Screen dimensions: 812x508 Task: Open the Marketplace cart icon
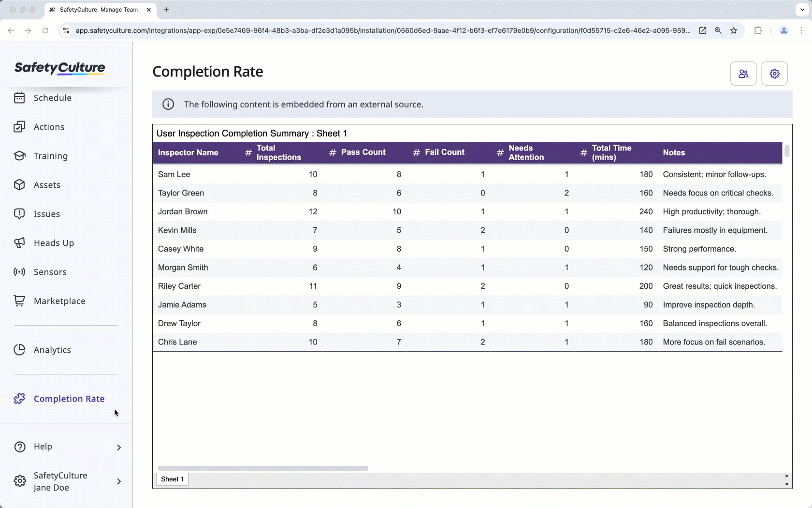(19, 301)
